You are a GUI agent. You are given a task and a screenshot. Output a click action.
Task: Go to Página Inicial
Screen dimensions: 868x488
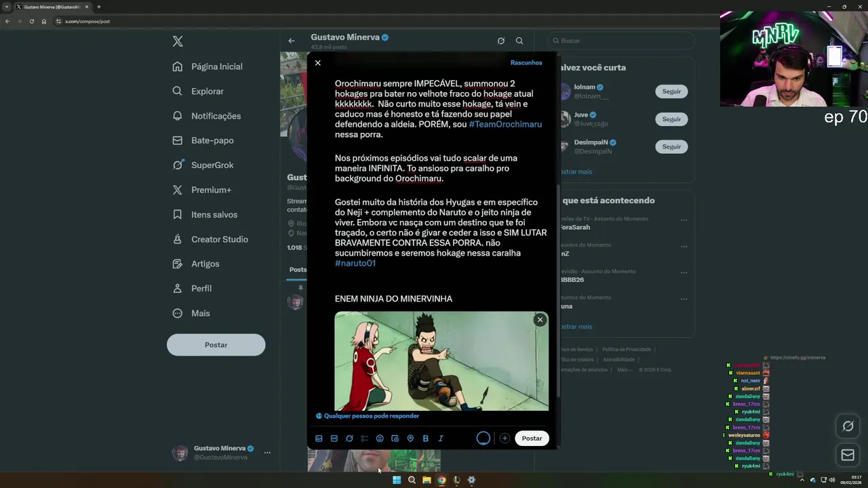coord(208,66)
